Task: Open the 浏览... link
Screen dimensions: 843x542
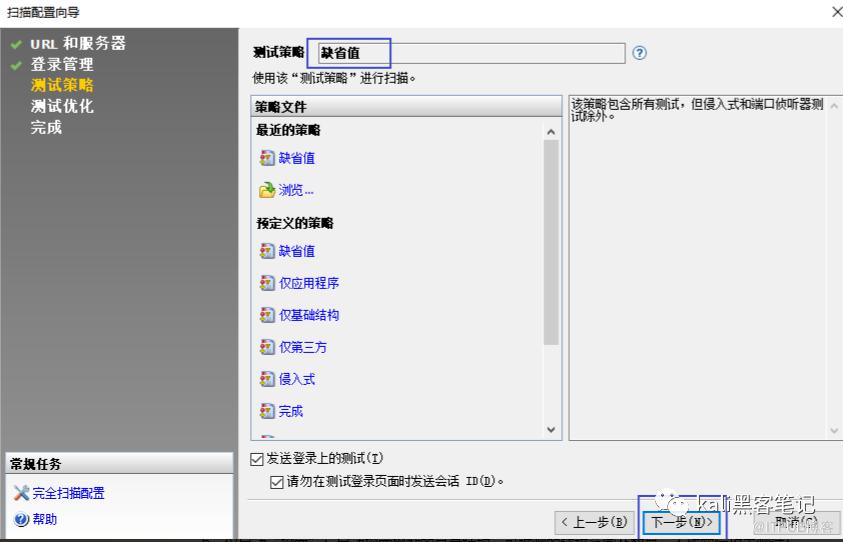Action: click(x=296, y=190)
